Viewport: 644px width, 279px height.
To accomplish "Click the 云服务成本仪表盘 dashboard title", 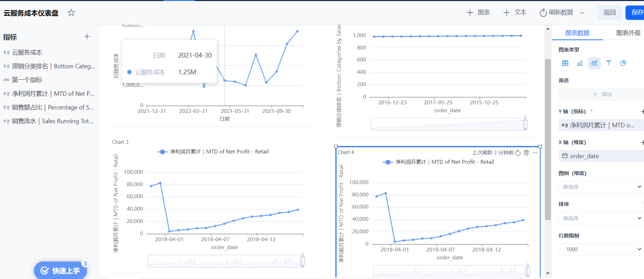I will point(31,13).
